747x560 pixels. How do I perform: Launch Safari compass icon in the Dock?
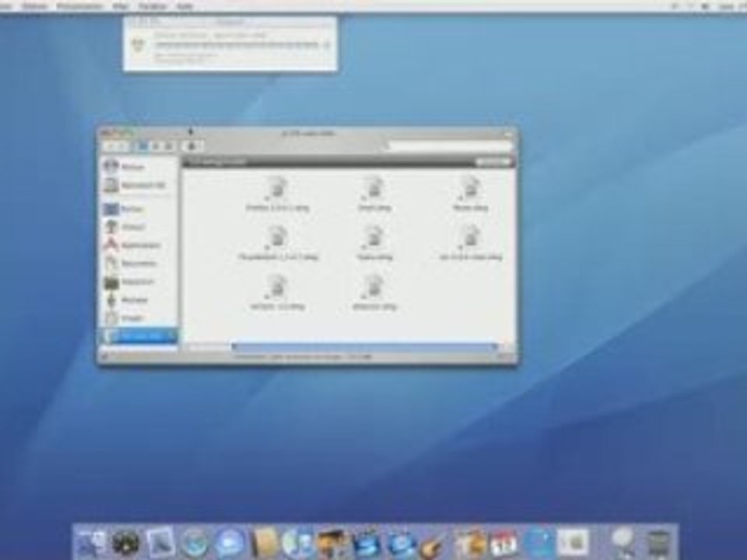click(194, 542)
